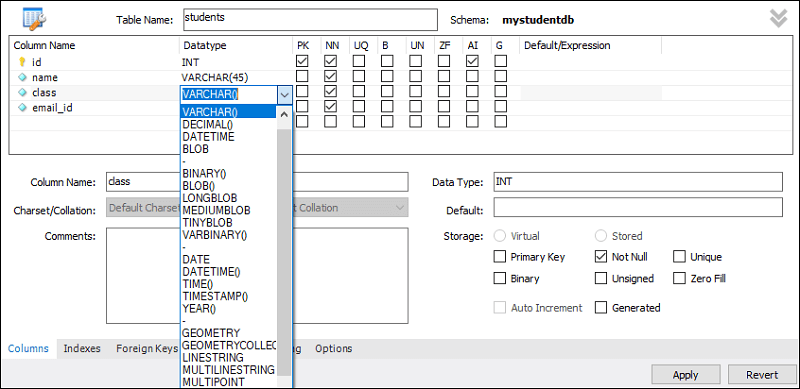The width and height of the screenshot is (800, 389).
Task: Focus the Default input field
Action: point(638,207)
